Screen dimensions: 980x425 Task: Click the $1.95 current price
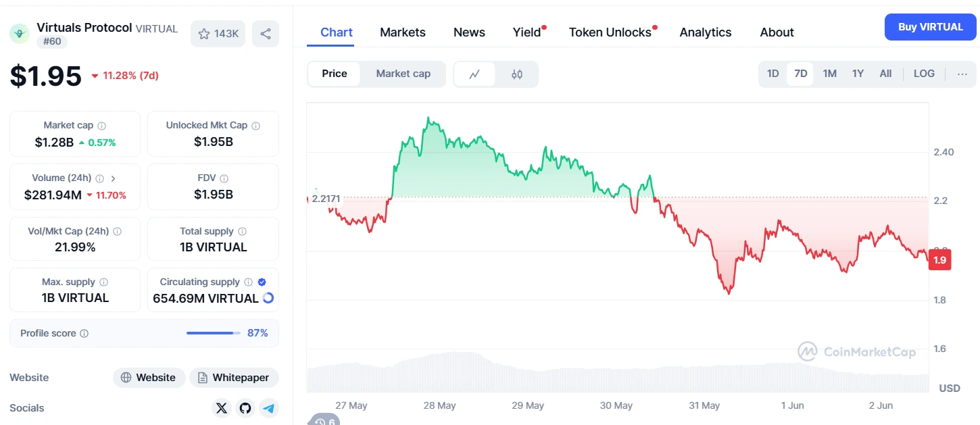click(46, 76)
